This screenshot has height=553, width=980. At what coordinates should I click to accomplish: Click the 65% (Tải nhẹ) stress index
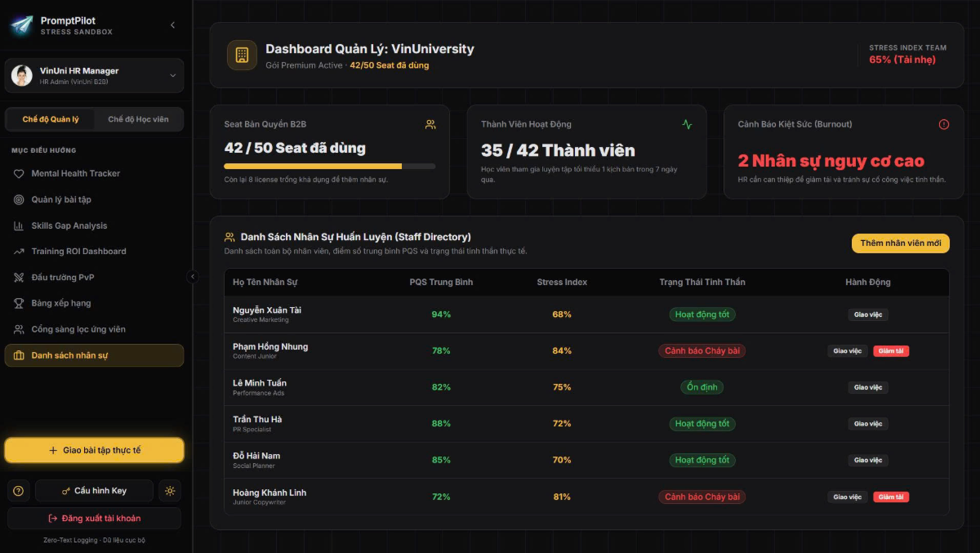point(902,60)
